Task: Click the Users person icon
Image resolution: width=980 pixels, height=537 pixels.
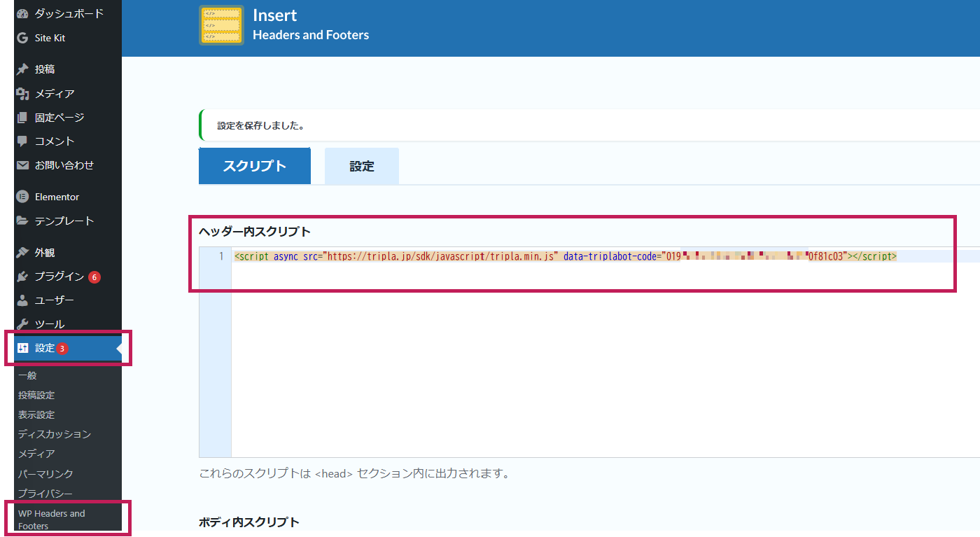Action: point(22,300)
